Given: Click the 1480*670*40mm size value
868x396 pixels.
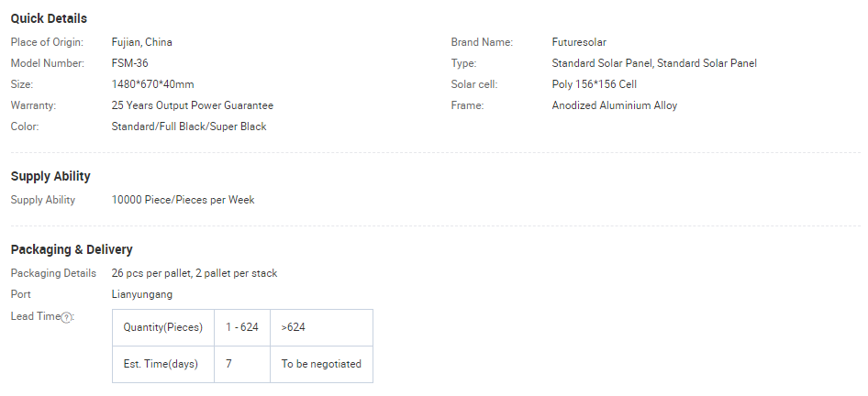Looking at the screenshot, I should (x=153, y=84).
